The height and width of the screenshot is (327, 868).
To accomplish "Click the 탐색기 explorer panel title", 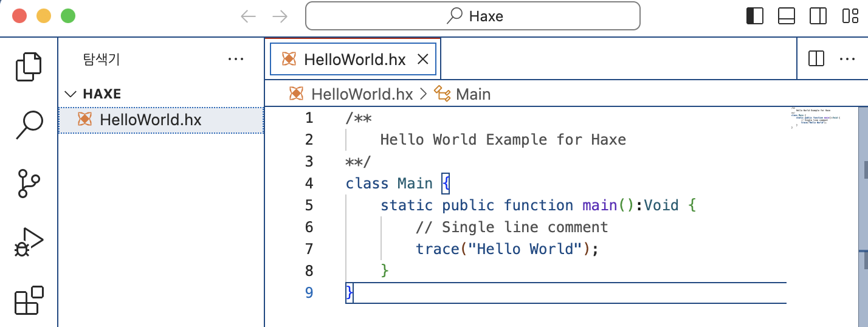I will (x=102, y=59).
